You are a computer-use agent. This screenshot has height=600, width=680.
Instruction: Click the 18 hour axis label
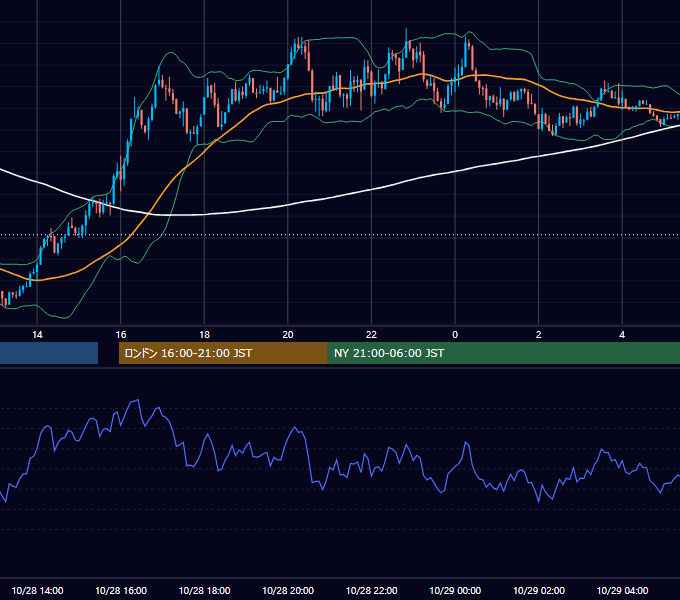[204, 335]
